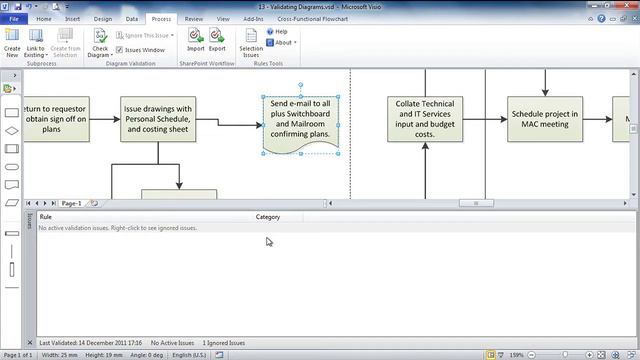Image resolution: width=640 pixels, height=360 pixels.
Task: Go to the first page navigation button
Action: (x=28, y=203)
